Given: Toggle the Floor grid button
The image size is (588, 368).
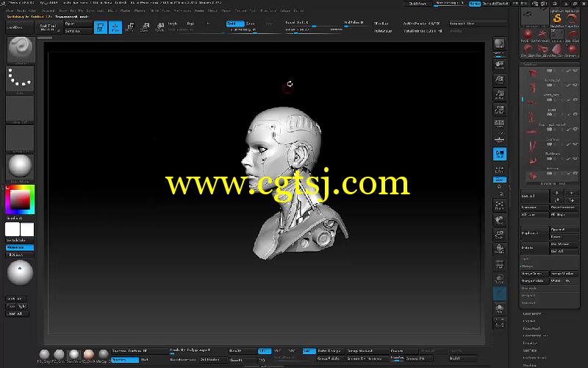Looking at the screenshot, I should (499, 139).
